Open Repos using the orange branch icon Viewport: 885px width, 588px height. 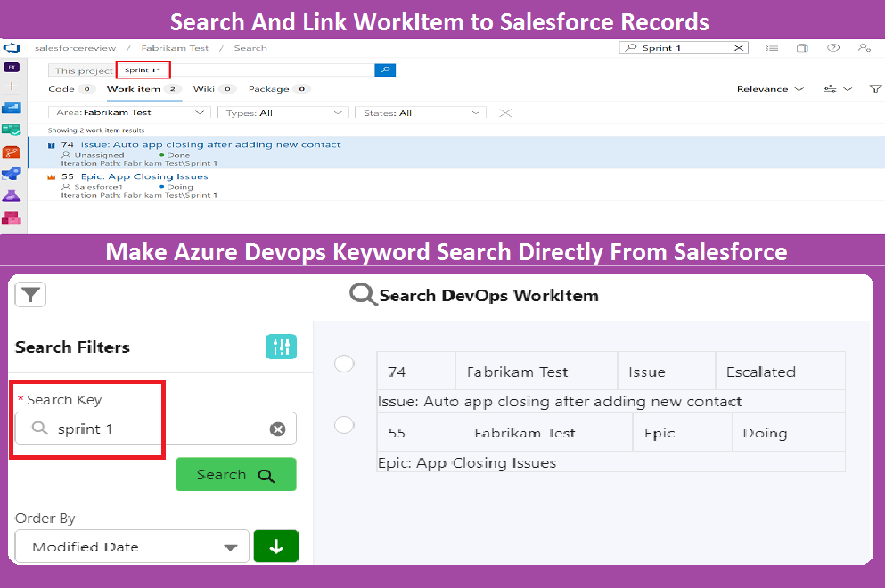(12, 151)
